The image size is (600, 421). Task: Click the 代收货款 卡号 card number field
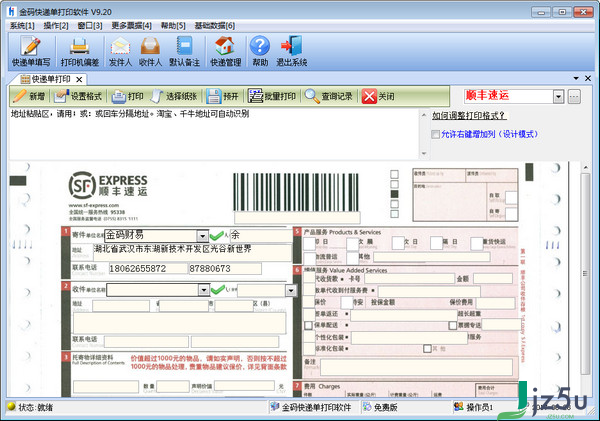[408, 278]
